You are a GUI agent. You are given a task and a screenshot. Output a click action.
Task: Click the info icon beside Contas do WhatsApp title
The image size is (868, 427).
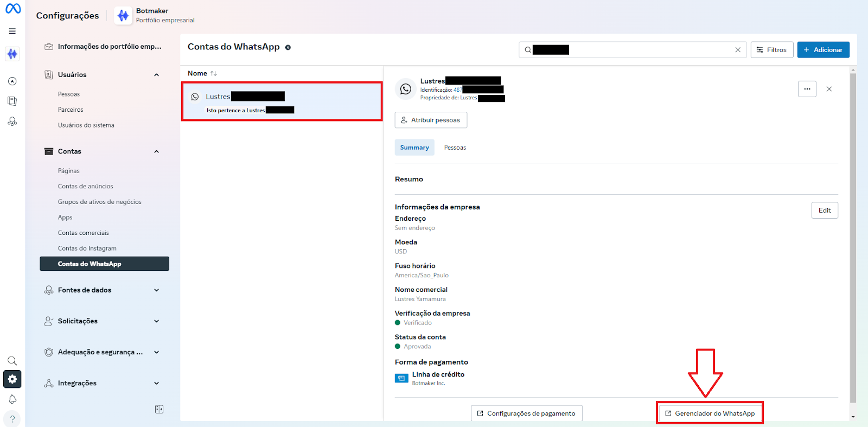288,47
